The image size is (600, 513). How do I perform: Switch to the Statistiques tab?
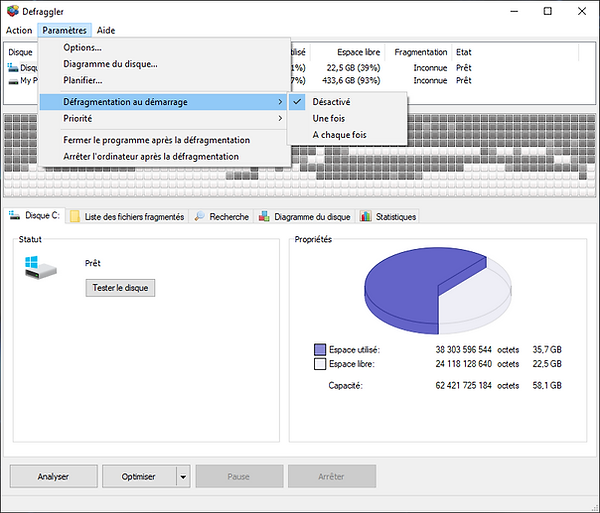point(388,217)
